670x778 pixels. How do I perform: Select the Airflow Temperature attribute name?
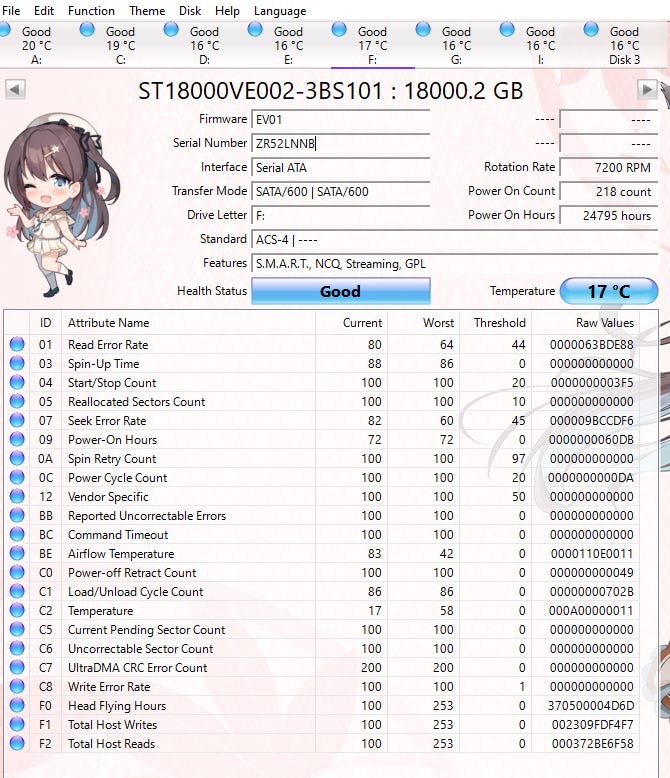(121, 554)
